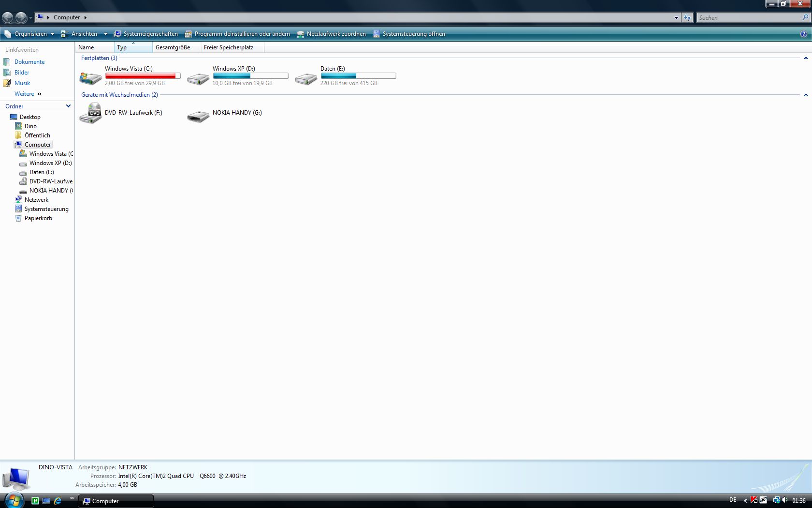Expand Weitere favorite links

click(28, 94)
